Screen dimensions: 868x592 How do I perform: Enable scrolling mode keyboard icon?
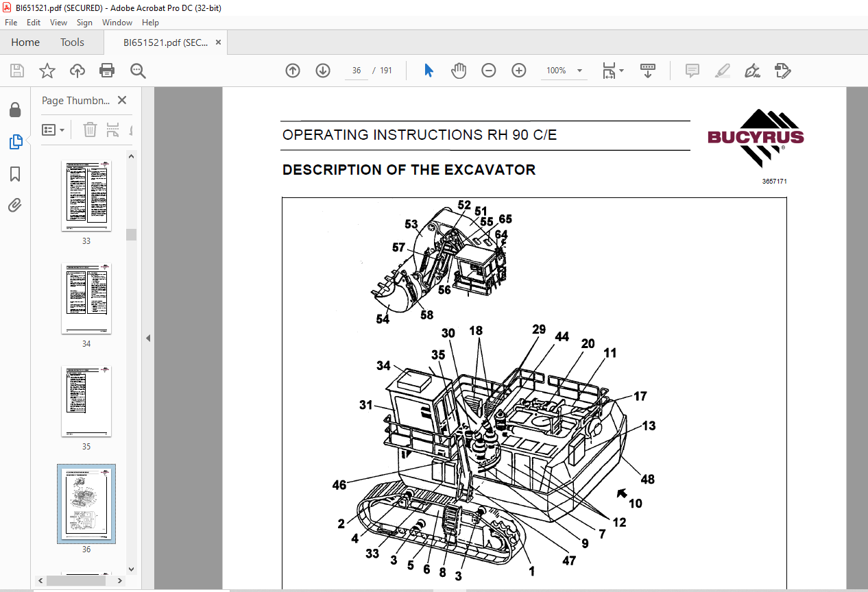[x=648, y=71]
